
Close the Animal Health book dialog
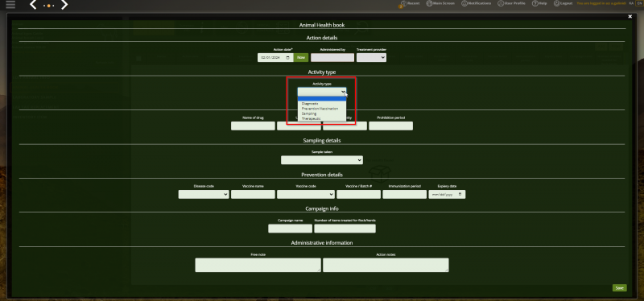point(630,16)
